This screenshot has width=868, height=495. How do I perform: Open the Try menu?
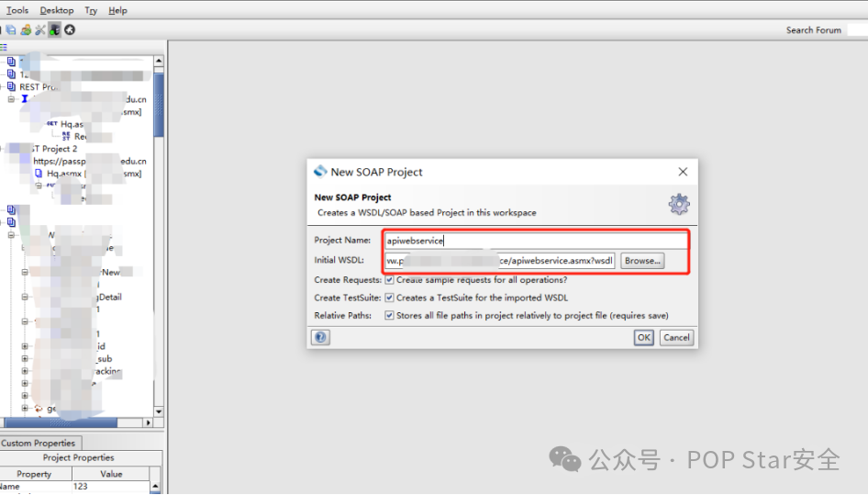coord(91,10)
